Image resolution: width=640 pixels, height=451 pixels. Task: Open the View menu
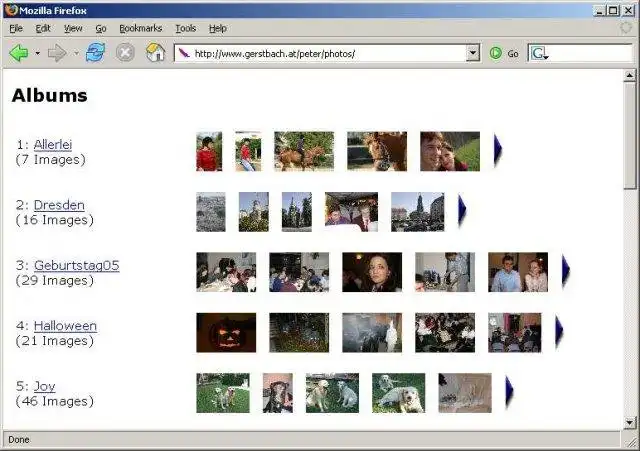[x=73, y=28]
